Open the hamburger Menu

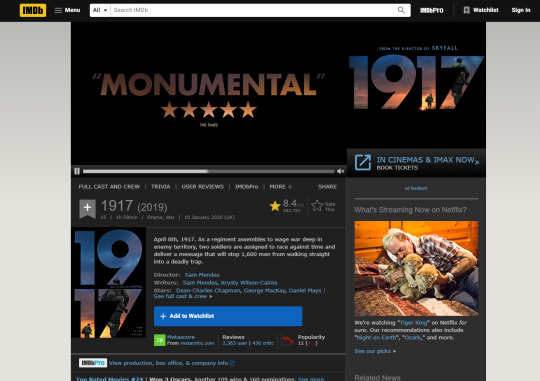point(68,10)
